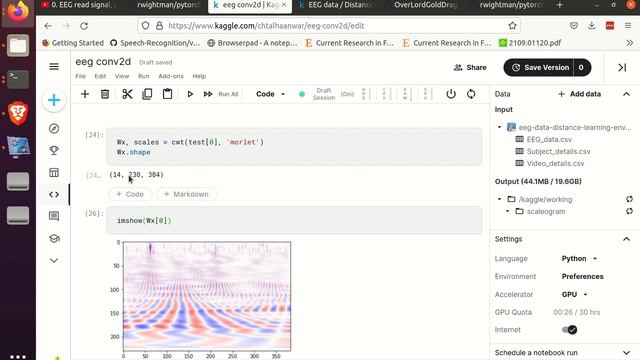This screenshot has height=360, width=640.
Task: Click the Save Version button
Action: (x=539, y=68)
